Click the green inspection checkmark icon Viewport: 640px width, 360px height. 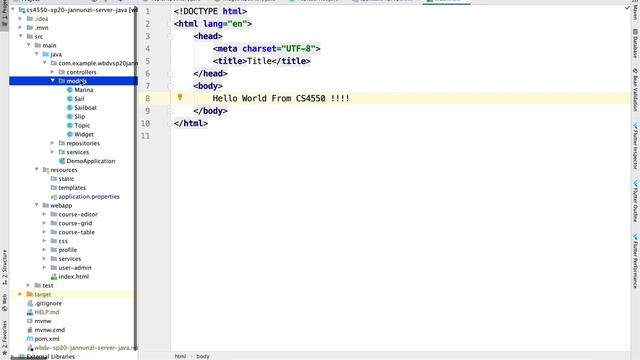(x=627, y=8)
